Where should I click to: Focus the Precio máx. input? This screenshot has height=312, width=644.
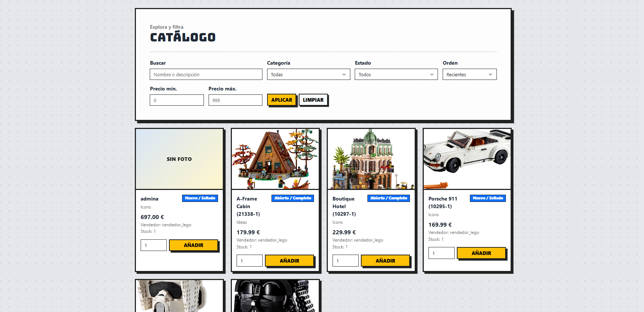(235, 100)
